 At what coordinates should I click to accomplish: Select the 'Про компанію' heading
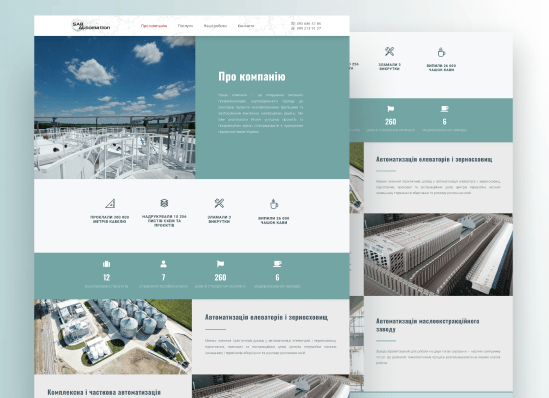tap(252, 77)
